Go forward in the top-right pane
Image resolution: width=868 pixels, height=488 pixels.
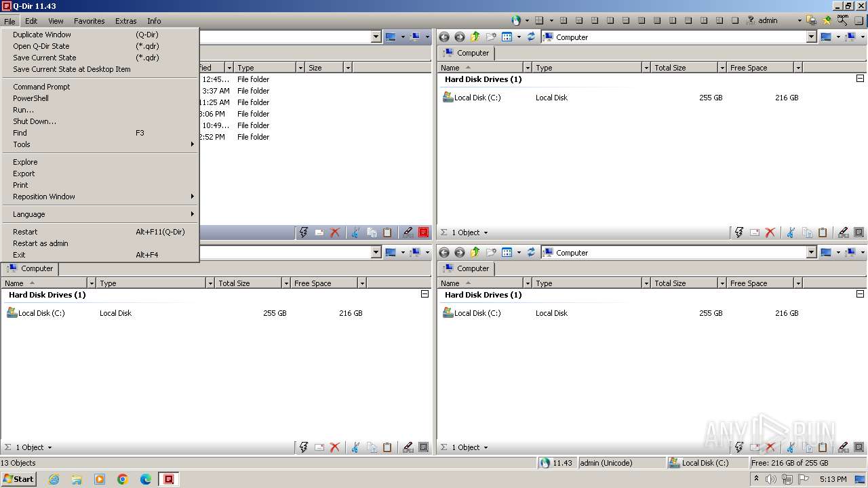click(460, 37)
